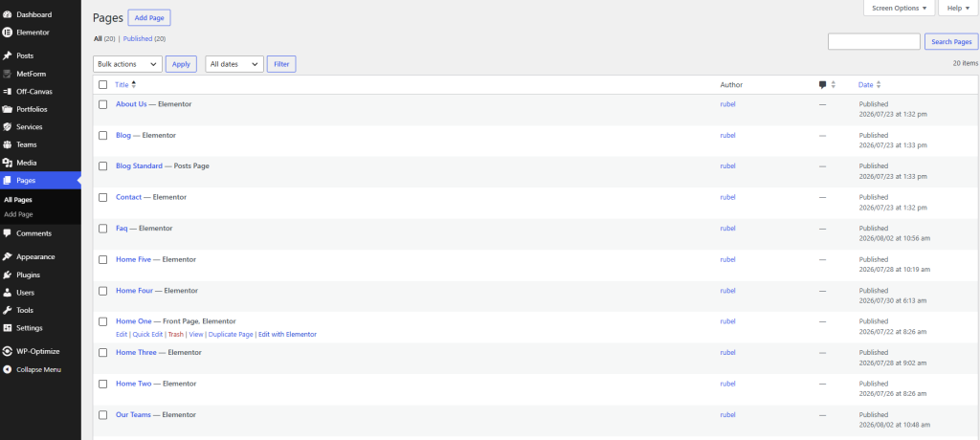Click the Apply bulk action button

pyautogui.click(x=181, y=64)
